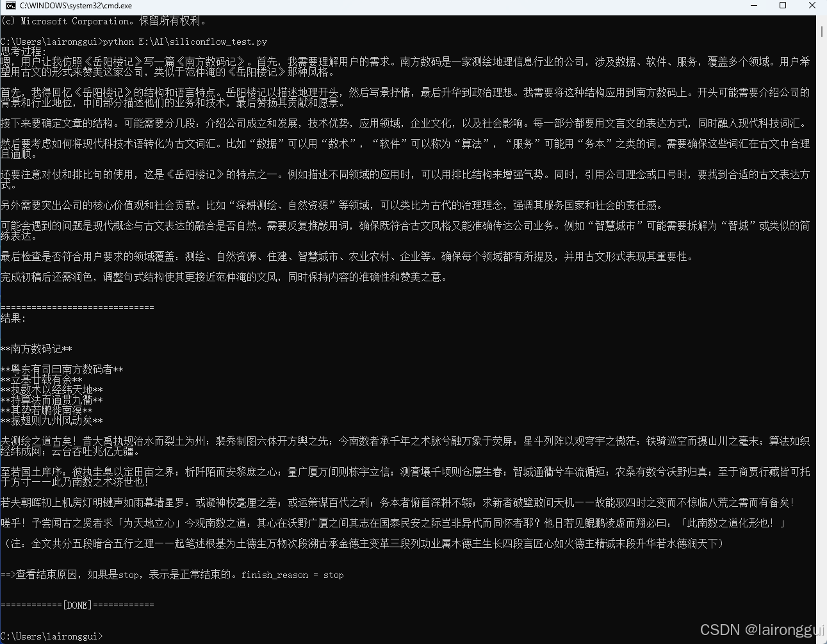The image size is (827, 644).
Task: Click the 思考过程: heading text
Action: (21, 50)
